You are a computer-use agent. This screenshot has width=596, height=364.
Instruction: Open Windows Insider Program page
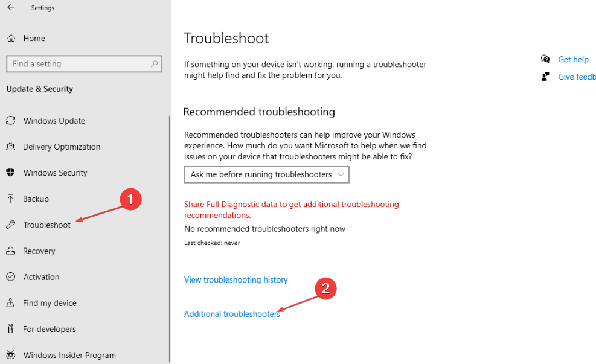pos(69,356)
